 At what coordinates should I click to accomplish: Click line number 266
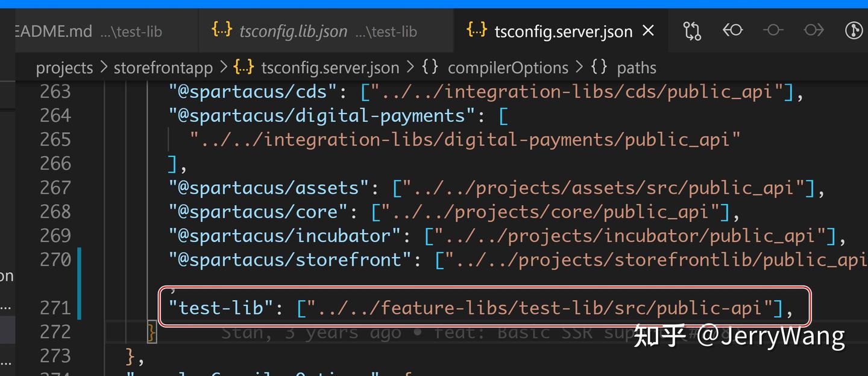[x=55, y=164]
